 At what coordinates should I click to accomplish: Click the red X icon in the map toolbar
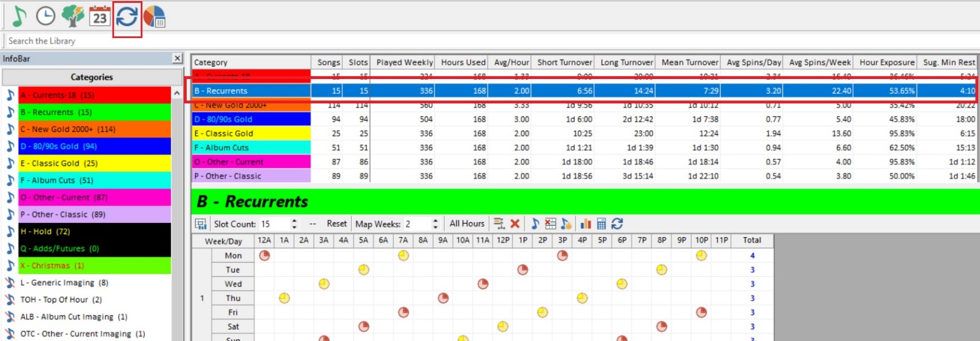(x=515, y=224)
